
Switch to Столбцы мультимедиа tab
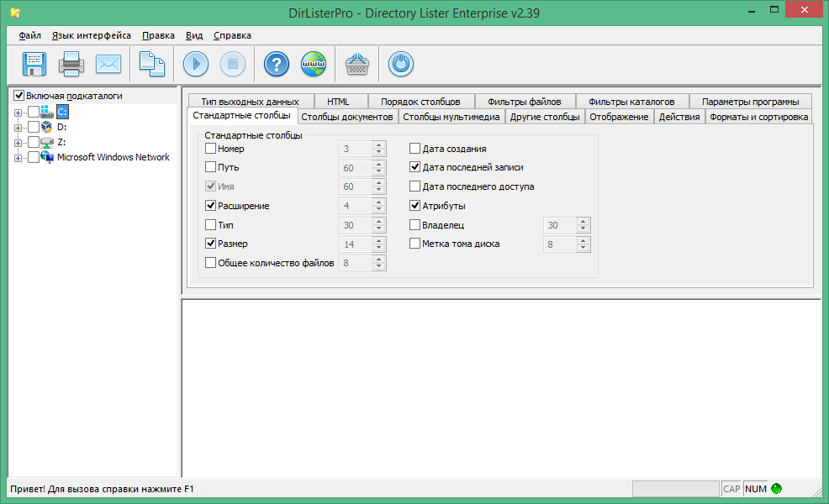pyautogui.click(x=451, y=117)
